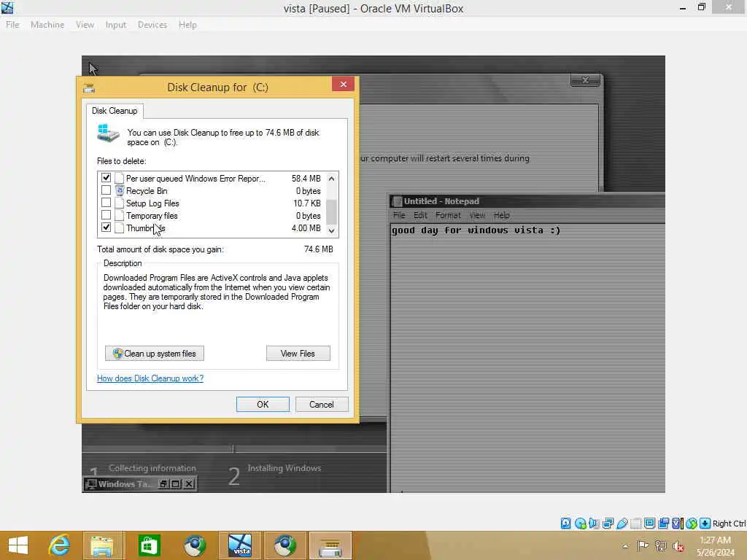Click the CPU virtualization V status icon
Screen dimensions: 747x560
pos(677,524)
